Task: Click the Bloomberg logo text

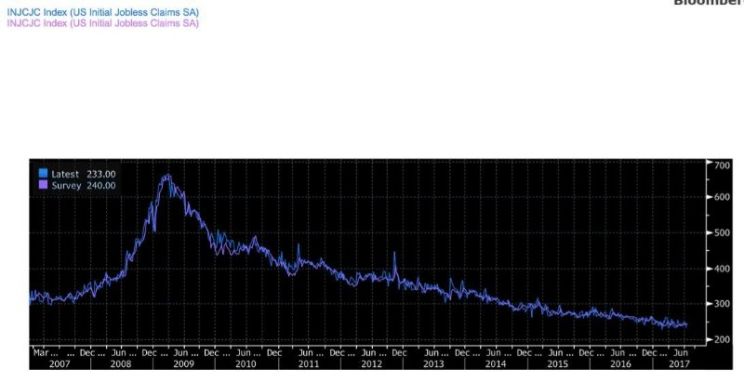Action: point(708,3)
